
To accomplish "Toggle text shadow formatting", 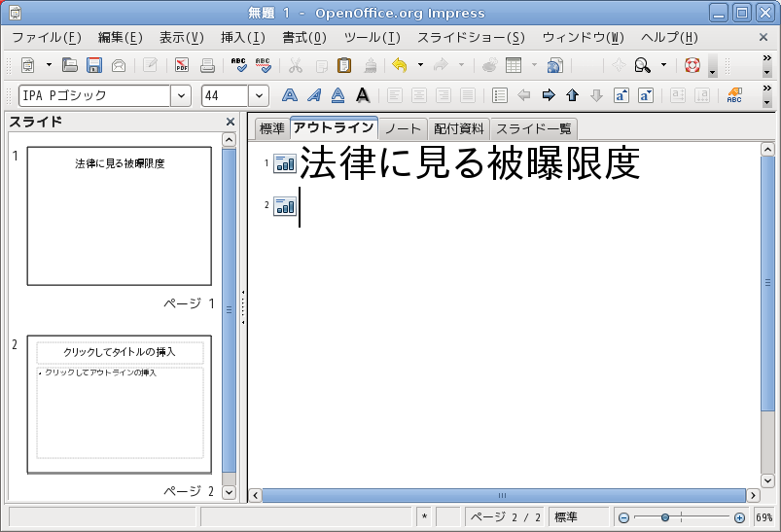I will tap(362, 95).
